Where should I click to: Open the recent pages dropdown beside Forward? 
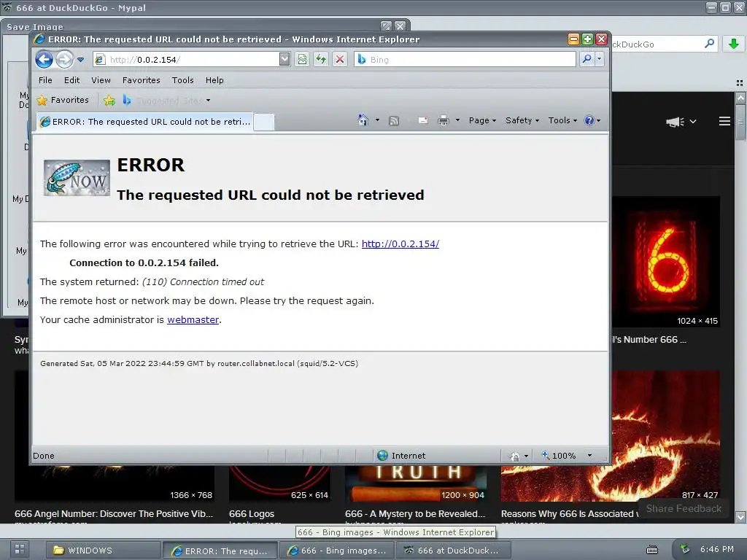[80, 60]
